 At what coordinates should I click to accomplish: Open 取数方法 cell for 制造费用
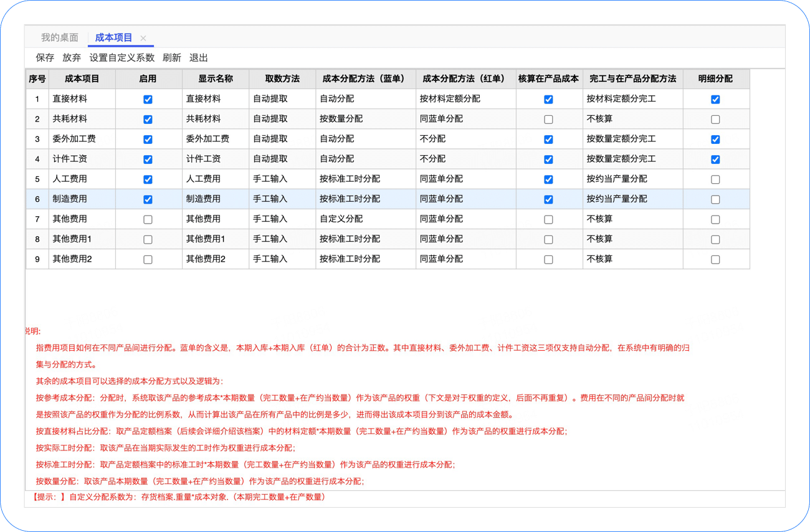(282, 199)
